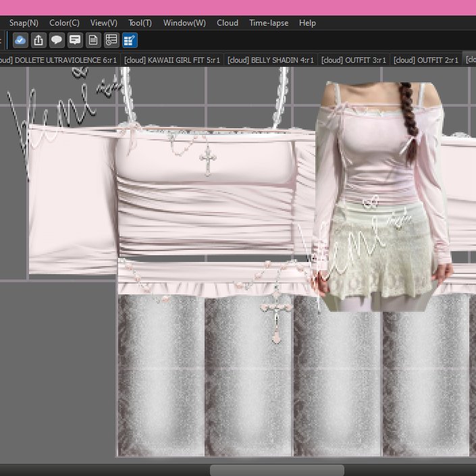Switch to KAWAII GIRL FIT 5:r1 tab
This screenshot has width=476, height=476.
172,60
